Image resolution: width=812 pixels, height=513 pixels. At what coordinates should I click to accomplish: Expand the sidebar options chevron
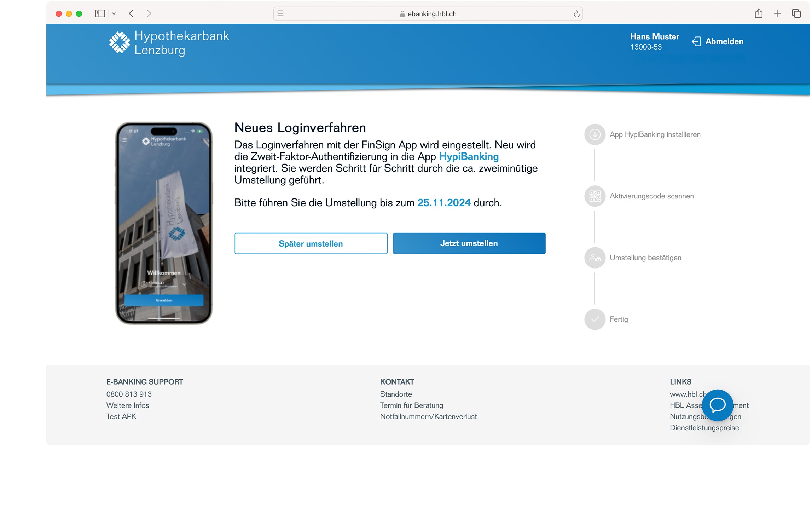click(114, 14)
